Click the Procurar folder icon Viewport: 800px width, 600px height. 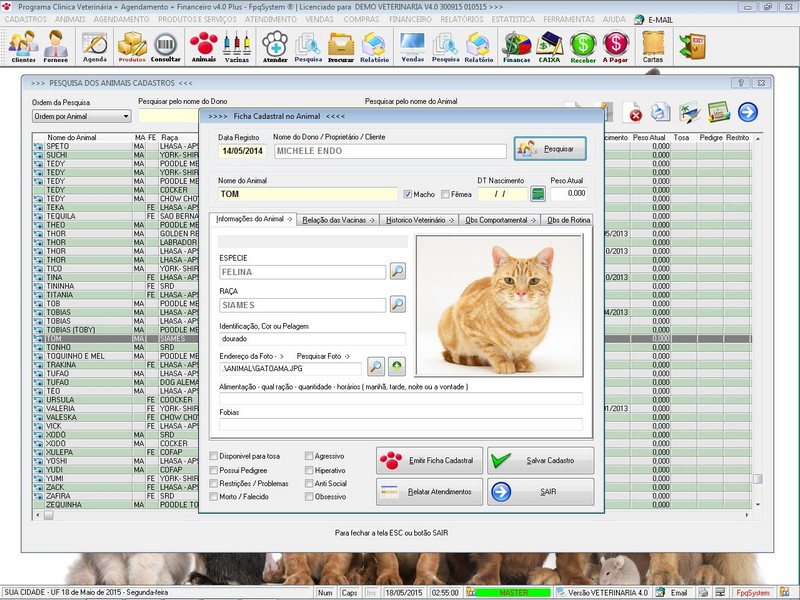(x=341, y=46)
